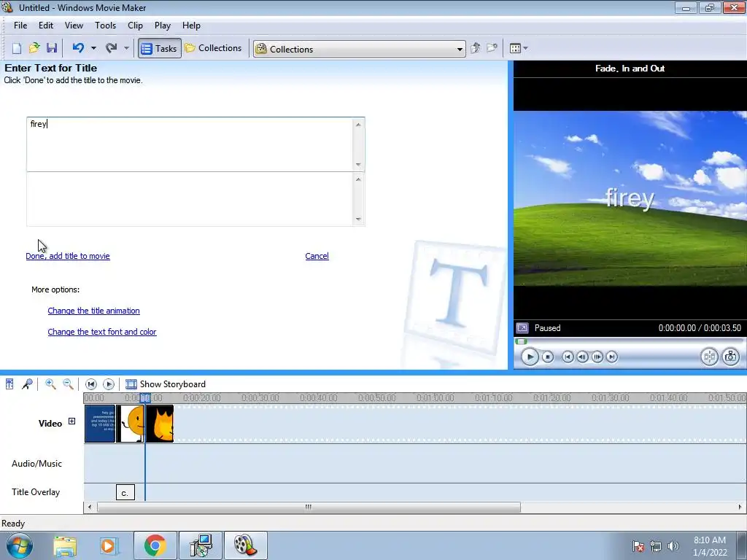Click the timeline scrollbar right arrow

pos(740,507)
